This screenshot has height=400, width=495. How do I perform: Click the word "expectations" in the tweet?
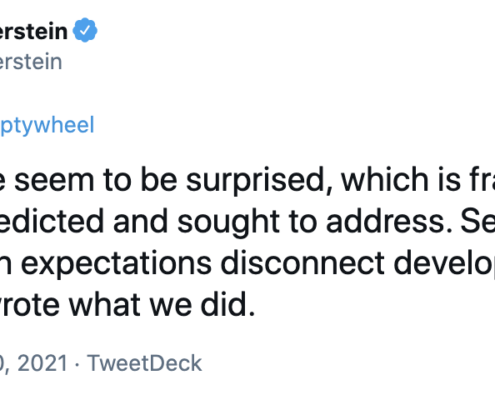pyautogui.click(x=116, y=264)
